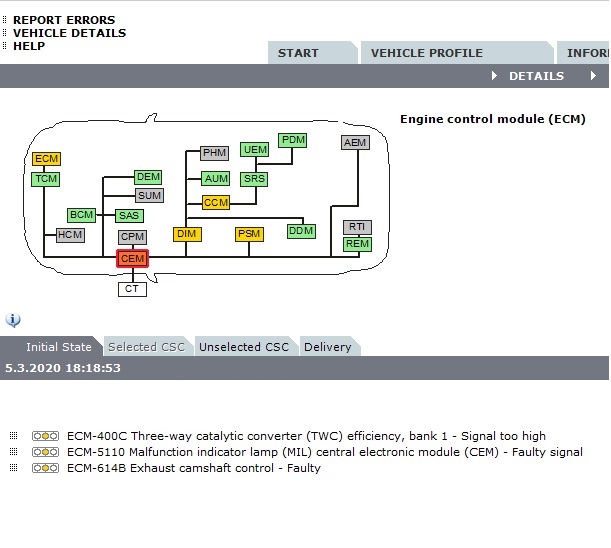Open VEHICLE DETAILS menu

69,33
